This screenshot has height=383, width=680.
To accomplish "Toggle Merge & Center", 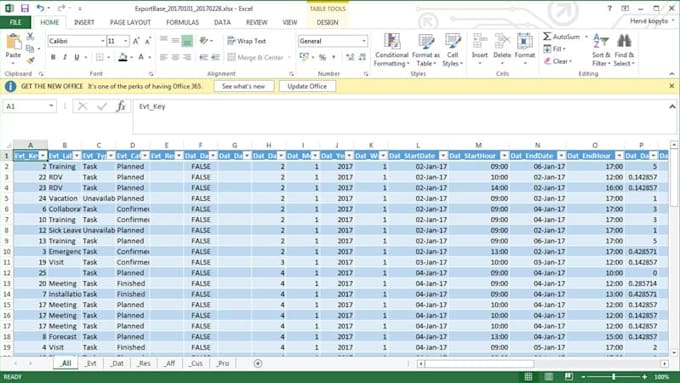I will [255, 57].
